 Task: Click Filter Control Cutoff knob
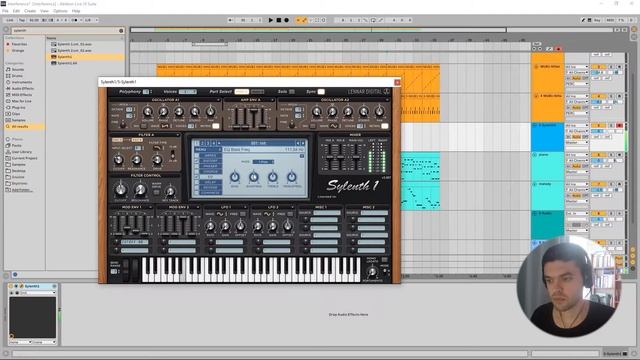(120, 189)
